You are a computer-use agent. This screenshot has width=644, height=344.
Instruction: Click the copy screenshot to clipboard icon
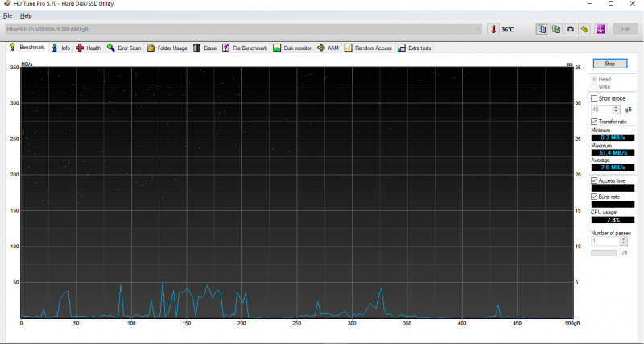coord(556,29)
